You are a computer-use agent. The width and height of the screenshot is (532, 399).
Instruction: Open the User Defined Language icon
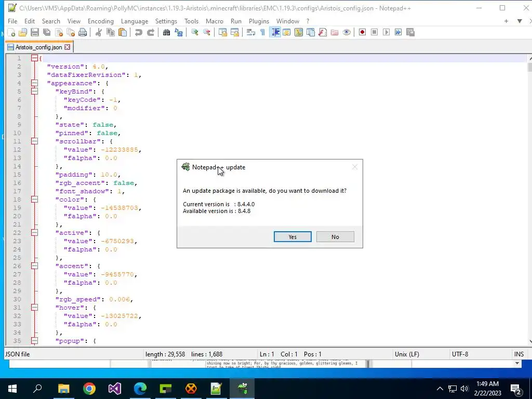click(x=287, y=33)
